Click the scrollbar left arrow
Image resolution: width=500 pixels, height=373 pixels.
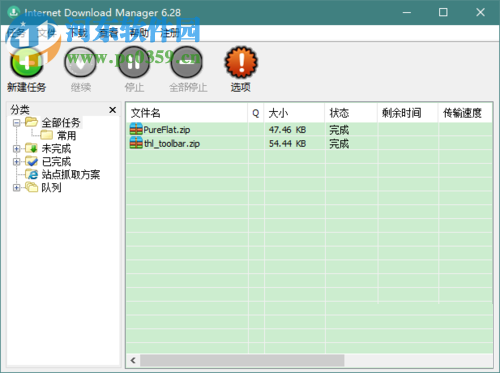(133, 361)
